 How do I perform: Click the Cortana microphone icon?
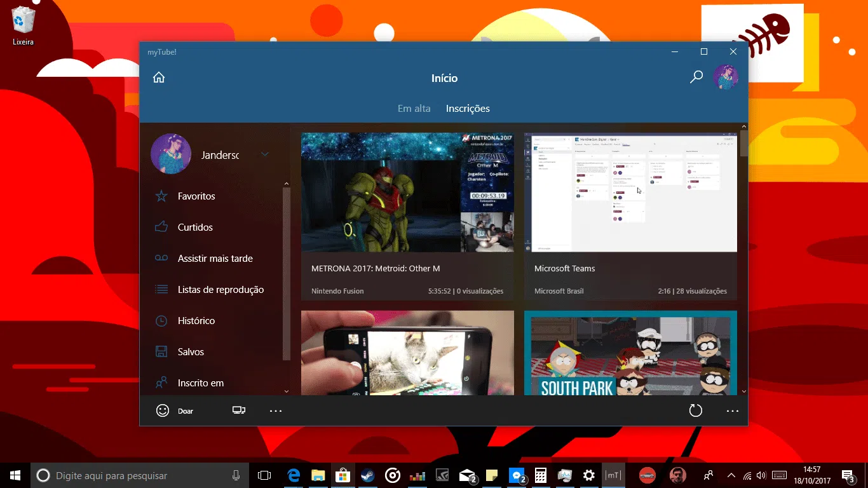pyautogui.click(x=236, y=475)
